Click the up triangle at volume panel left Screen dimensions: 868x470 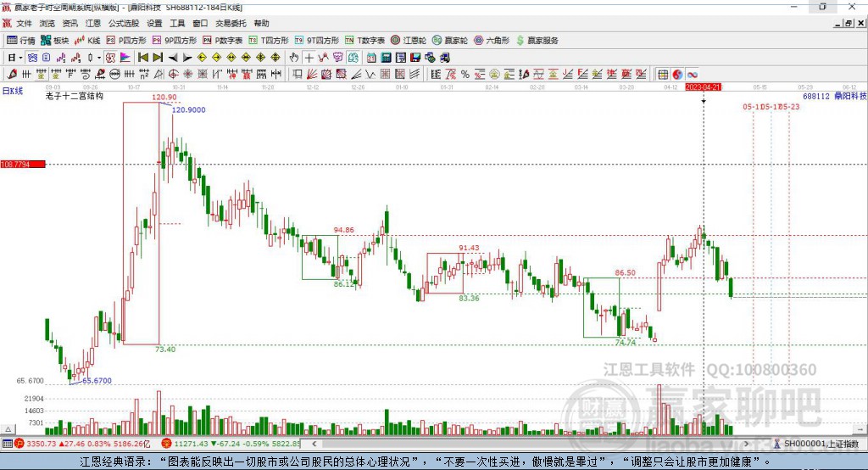tap(8, 429)
